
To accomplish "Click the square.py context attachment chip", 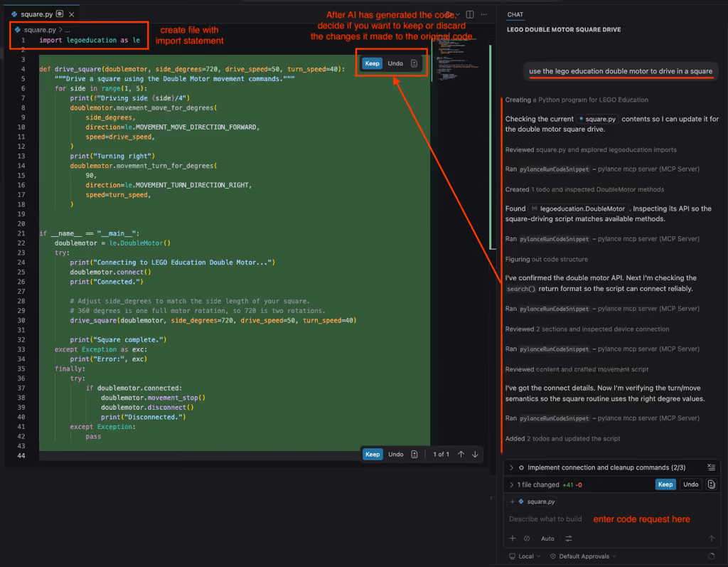I will pos(536,502).
